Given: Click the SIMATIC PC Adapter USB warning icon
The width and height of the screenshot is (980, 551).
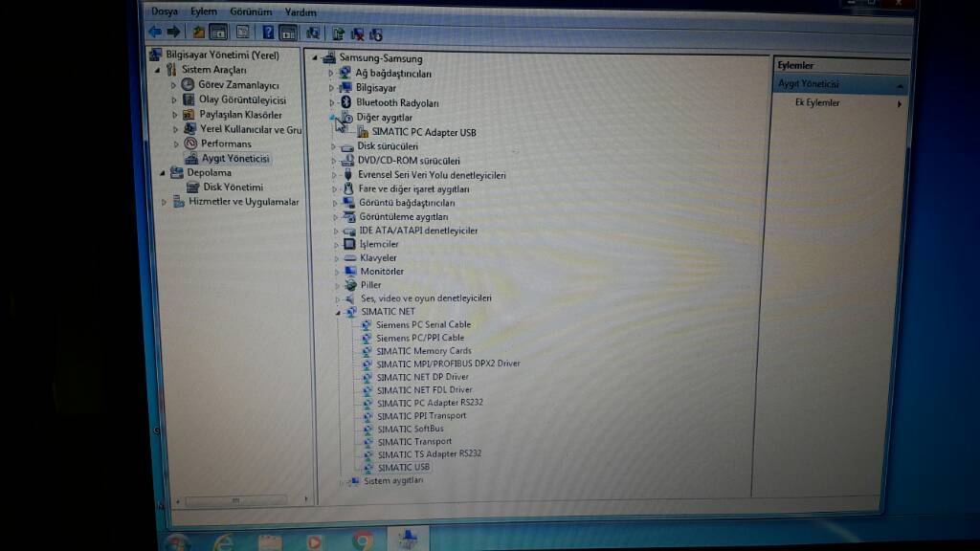Looking at the screenshot, I should pyautogui.click(x=363, y=132).
